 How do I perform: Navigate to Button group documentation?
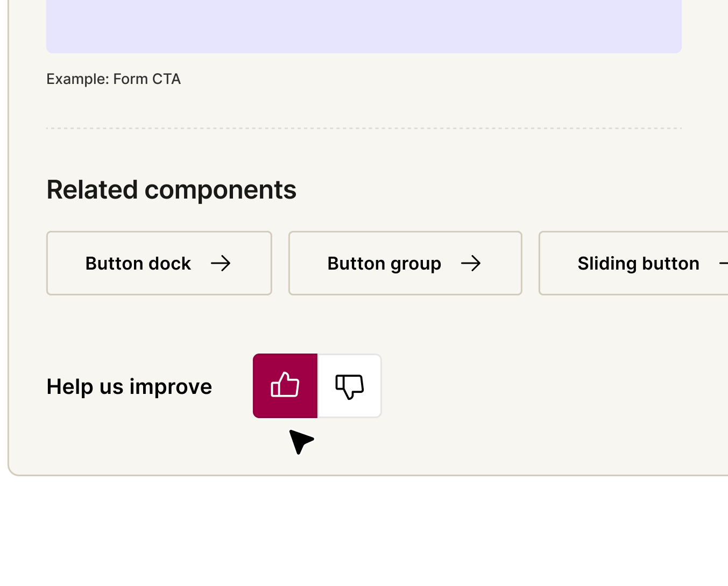405,263
